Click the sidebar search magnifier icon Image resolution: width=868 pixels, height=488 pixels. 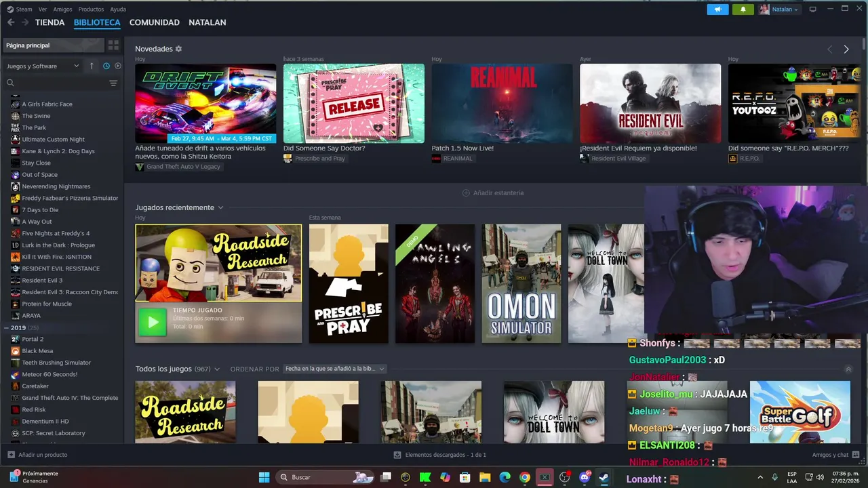[10, 83]
